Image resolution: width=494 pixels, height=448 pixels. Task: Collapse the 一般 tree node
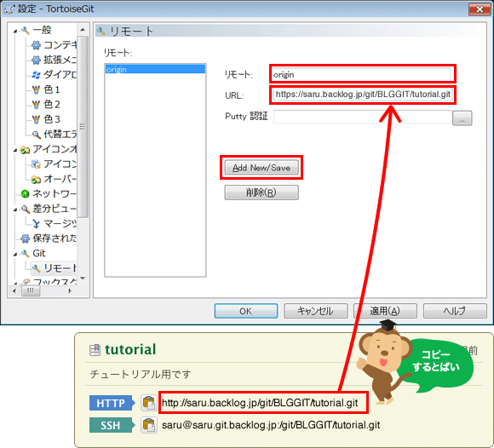[15, 31]
